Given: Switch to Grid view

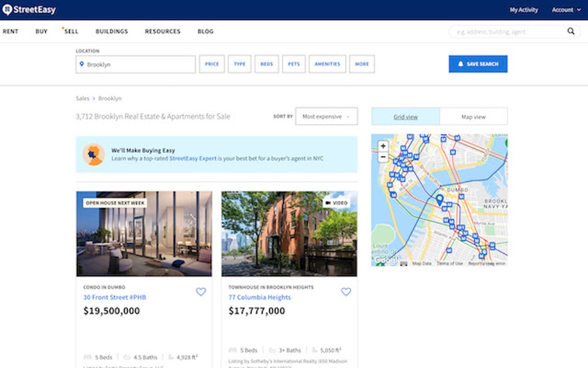Looking at the screenshot, I should [405, 117].
